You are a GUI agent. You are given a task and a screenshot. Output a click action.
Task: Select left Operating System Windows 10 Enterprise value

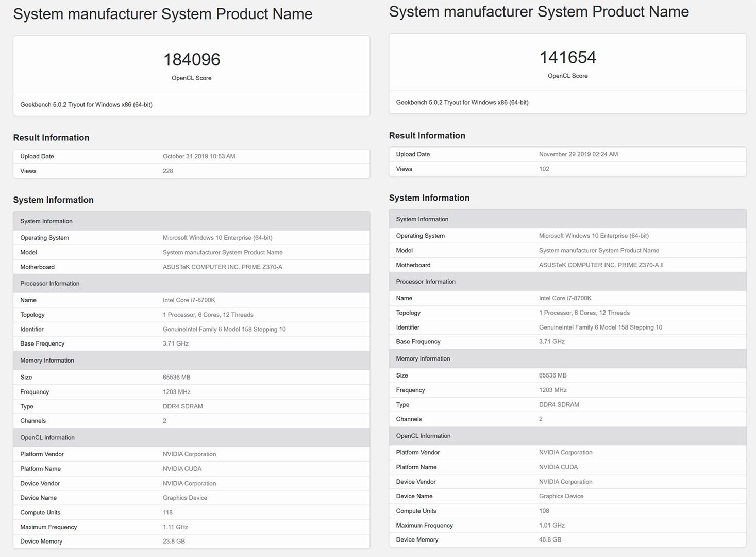click(x=217, y=238)
